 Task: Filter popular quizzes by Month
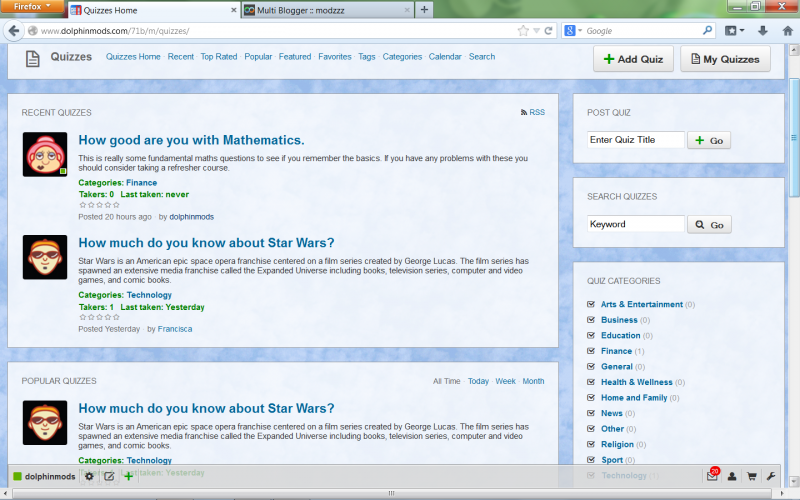pyautogui.click(x=533, y=381)
